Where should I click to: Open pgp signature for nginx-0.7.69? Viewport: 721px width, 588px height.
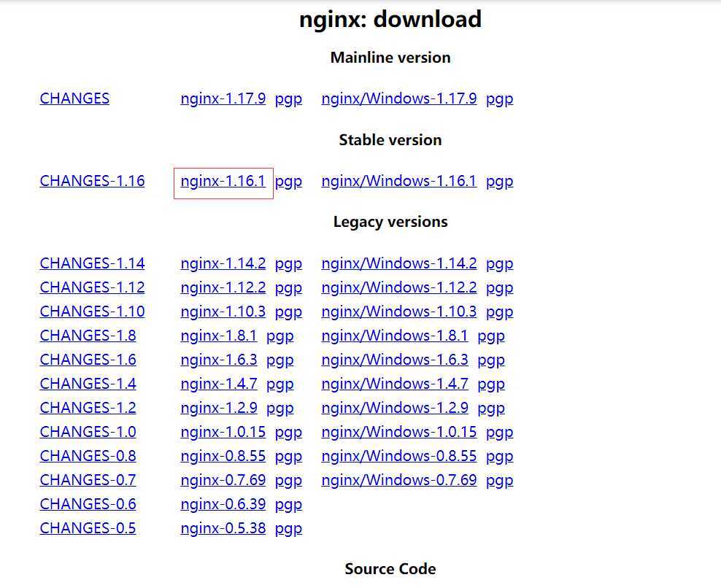pos(288,481)
